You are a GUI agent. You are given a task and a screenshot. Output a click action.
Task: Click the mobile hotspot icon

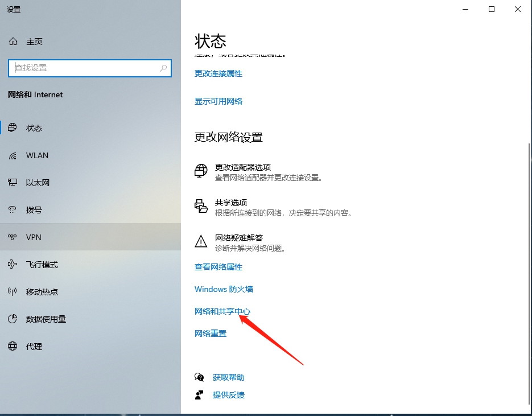[x=13, y=291]
